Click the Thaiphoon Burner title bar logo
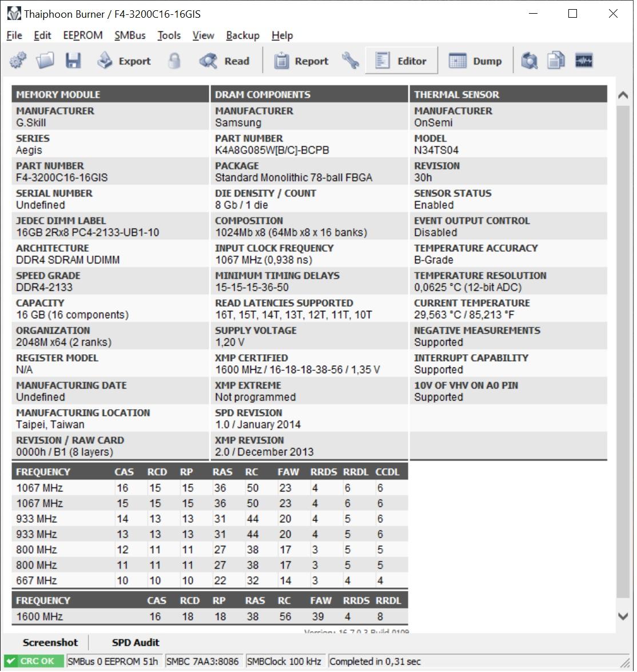The image size is (637, 672). click(14, 14)
